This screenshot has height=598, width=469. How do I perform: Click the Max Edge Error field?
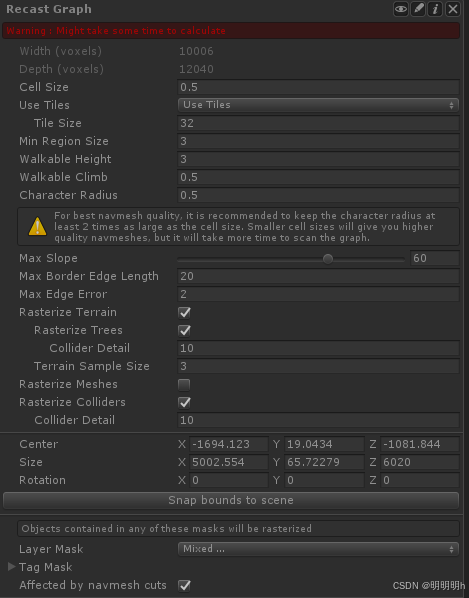(x=318, y=294)
